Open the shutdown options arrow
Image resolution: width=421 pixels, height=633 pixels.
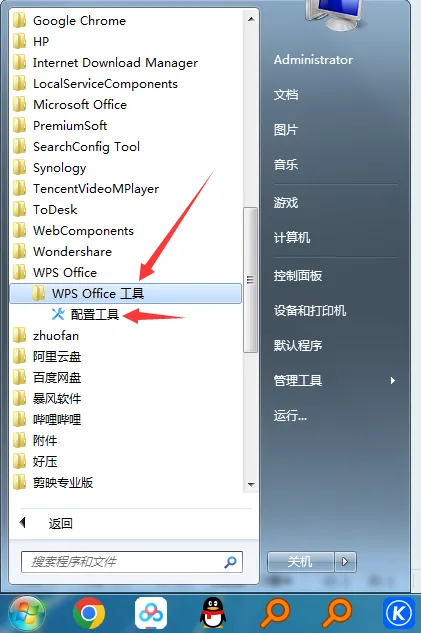pyautogui.click(x=345, y=562)
